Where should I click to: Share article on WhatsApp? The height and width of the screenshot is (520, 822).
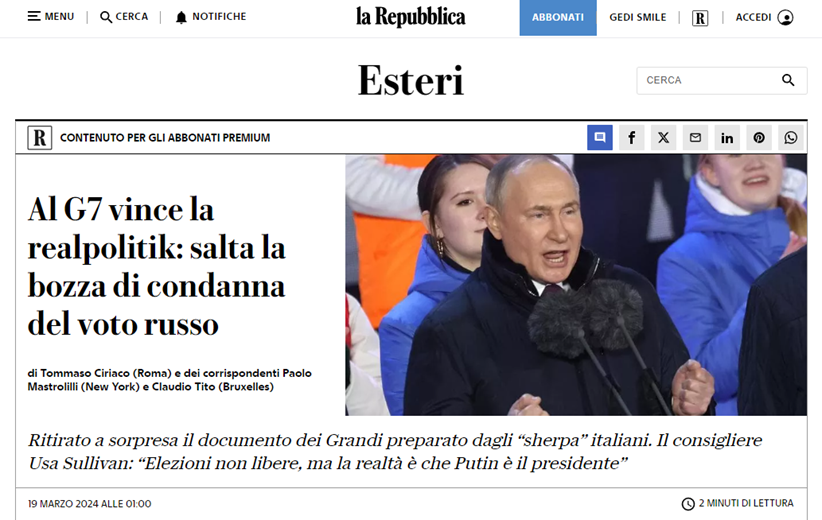click(791, 137)
